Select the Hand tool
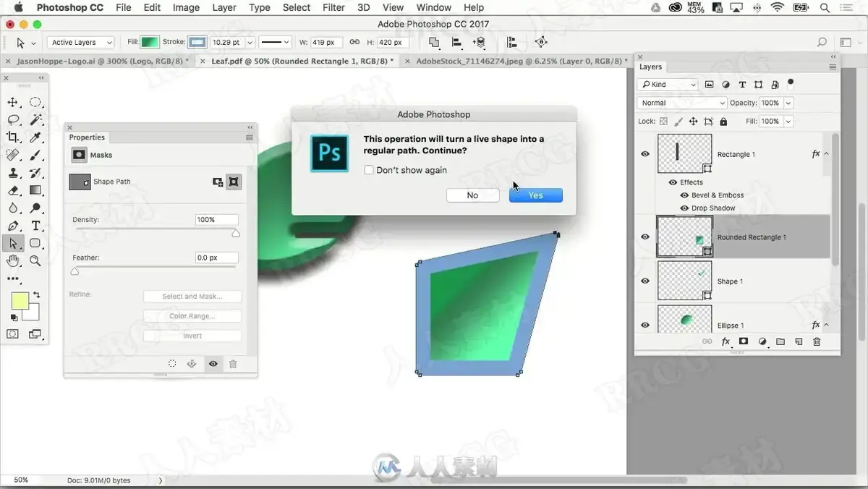 [x=13, y=261]
